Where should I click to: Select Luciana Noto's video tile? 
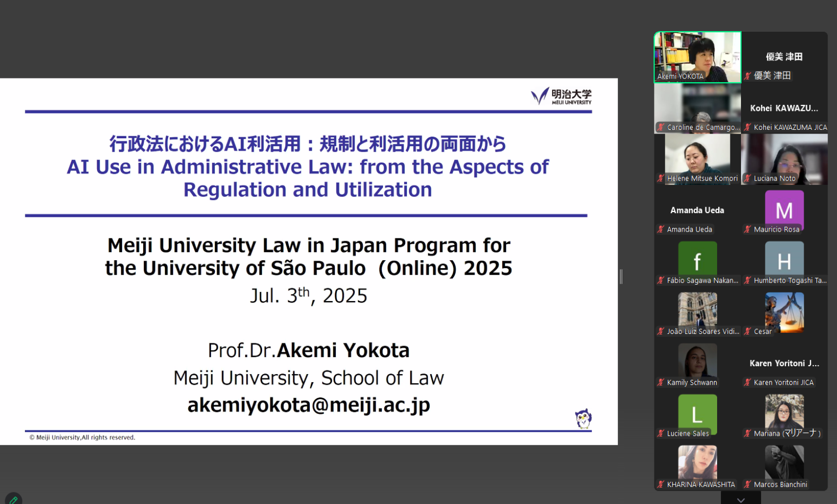point(784,159)
